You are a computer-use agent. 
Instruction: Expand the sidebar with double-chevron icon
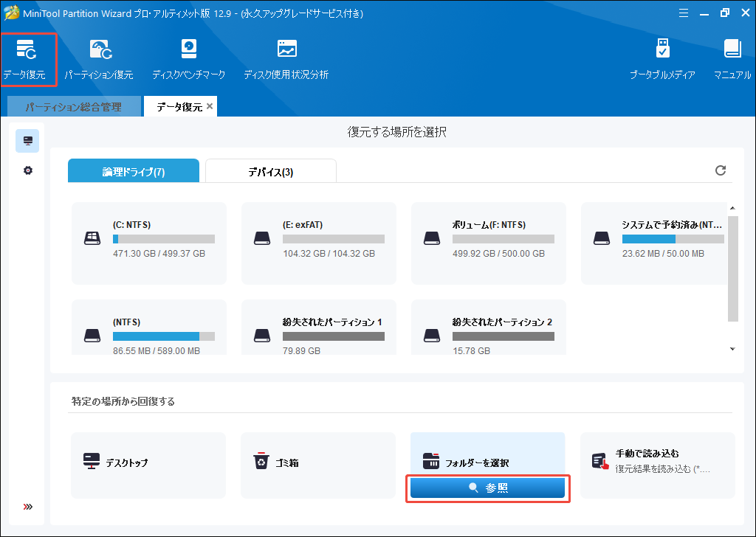pyautogui.click(x=28, y=506)
